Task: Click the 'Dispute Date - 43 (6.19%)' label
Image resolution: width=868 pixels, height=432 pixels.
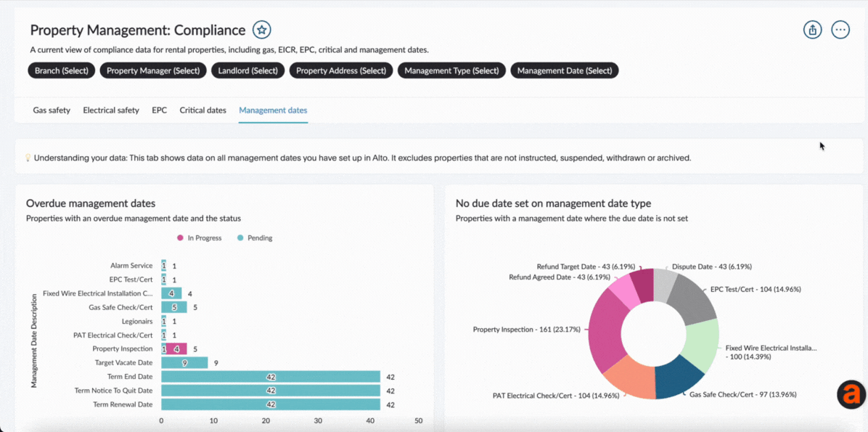Action: 712,266
